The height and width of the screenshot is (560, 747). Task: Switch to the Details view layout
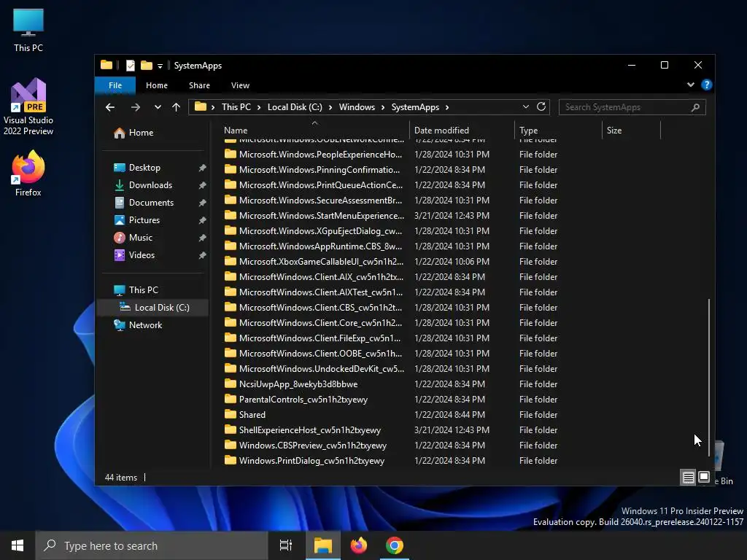pos(689,477)
